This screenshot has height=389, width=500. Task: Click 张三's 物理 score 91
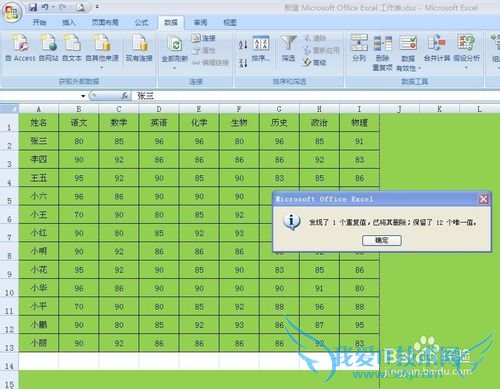click(x=359, y=141)
